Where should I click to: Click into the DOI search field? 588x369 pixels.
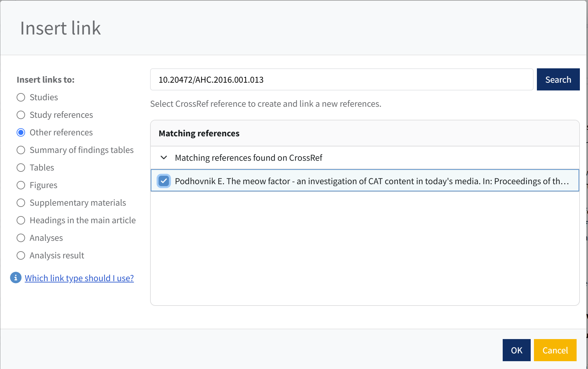point(341,80)
